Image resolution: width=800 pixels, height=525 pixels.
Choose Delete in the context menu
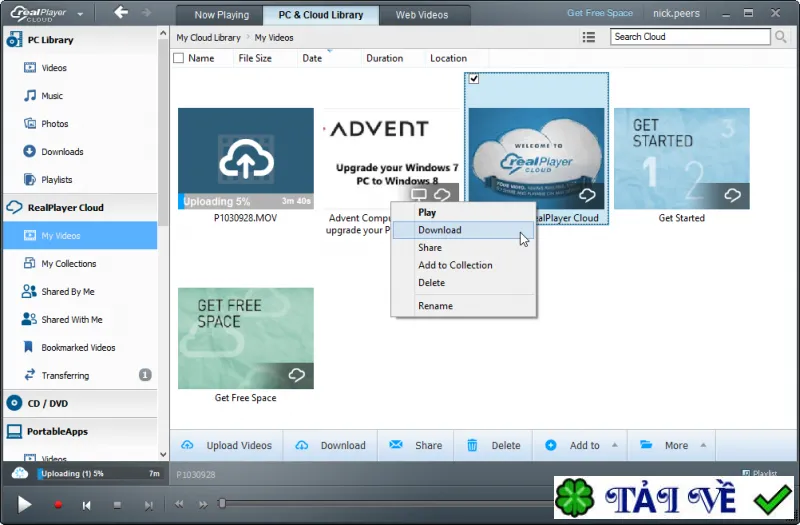coord(464,283)
